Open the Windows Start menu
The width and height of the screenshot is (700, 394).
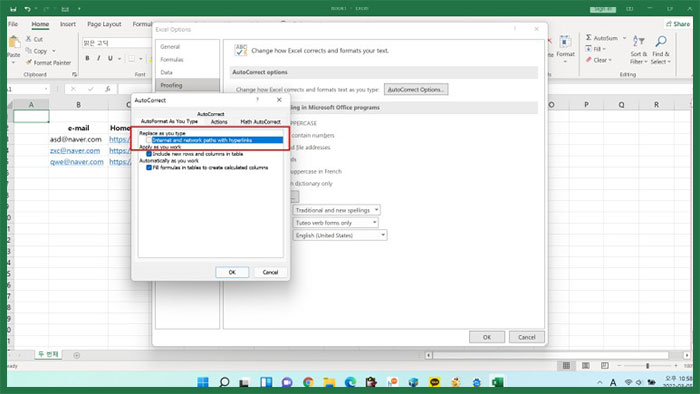click(203, 382)
